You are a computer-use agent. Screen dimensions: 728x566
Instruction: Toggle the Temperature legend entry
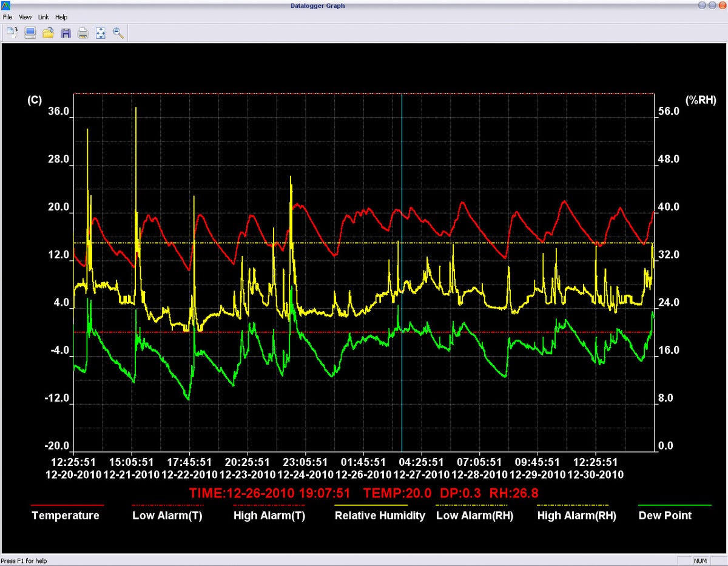pyautogui.click(x=66, y=516)
